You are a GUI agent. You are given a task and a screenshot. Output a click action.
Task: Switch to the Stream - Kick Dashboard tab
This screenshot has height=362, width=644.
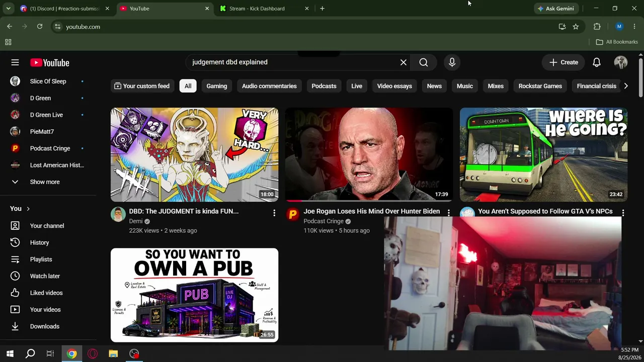tap(264, 9)
